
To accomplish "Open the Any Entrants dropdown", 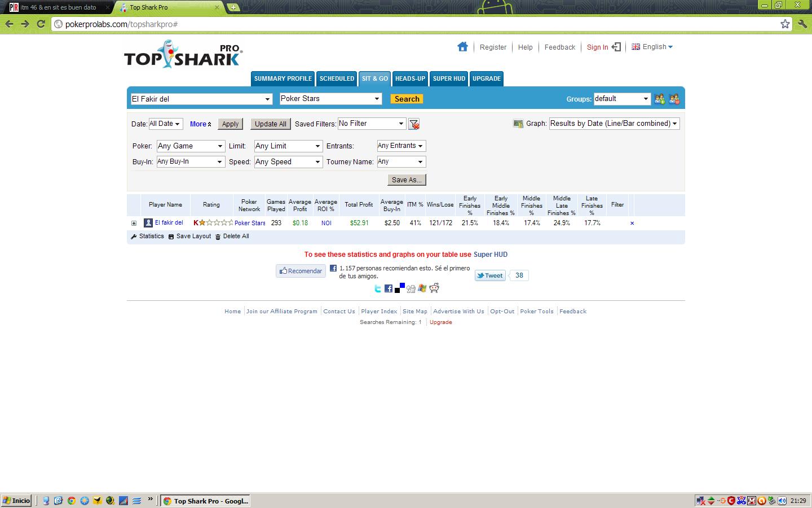I will (x=401, y=146).
